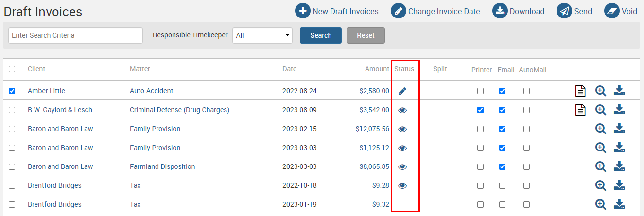
Task: Sort by the Client column header
Action: (x=36, y=69)
